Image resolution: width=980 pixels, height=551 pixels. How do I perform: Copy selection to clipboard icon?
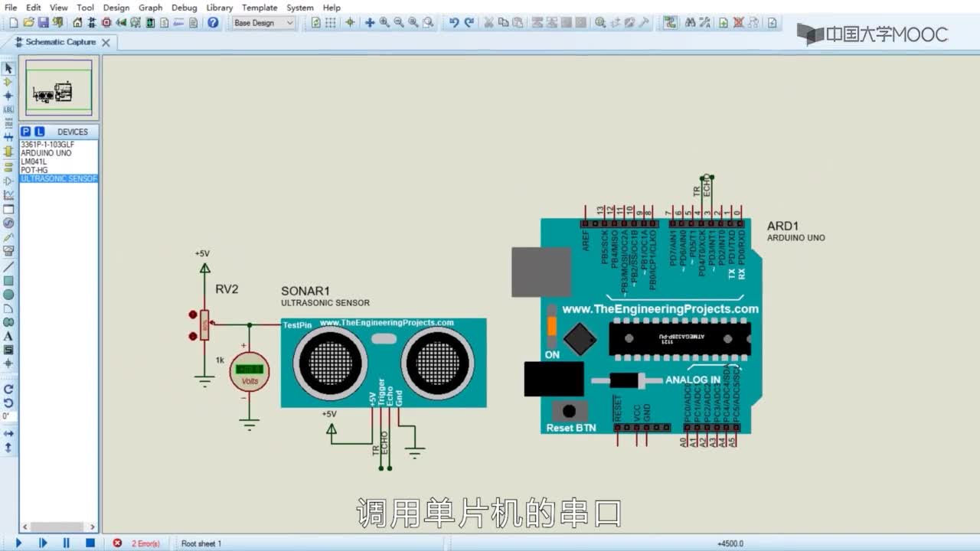click(503, 23)
